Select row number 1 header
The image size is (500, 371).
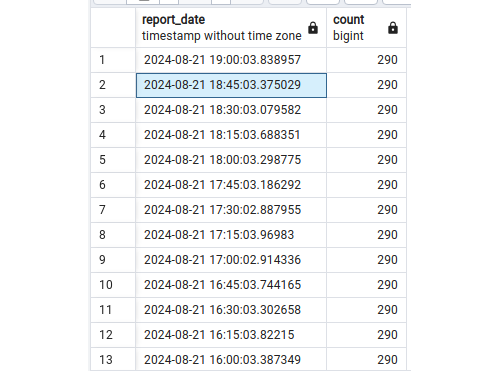113,60
